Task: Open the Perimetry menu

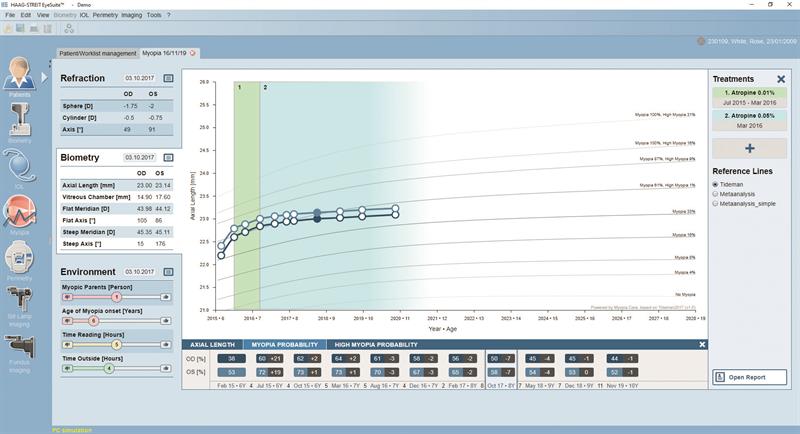Action: pyautogui.click(x=105, y=15)
